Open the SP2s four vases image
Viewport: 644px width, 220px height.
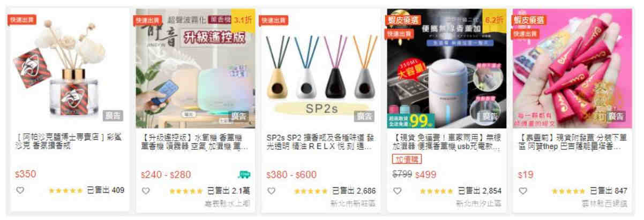320,69
